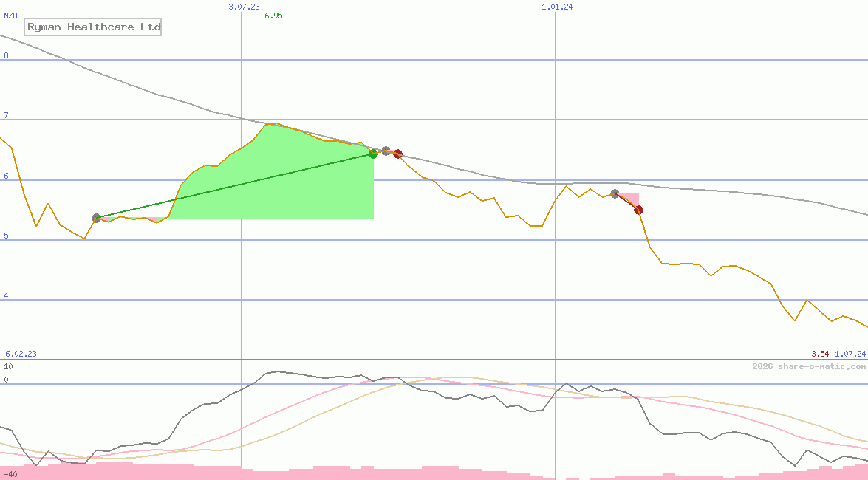The height and width of the screenshot is (480, 868).
Task: Click the 6.95 peak price label
Action: [x=273, y=14]
